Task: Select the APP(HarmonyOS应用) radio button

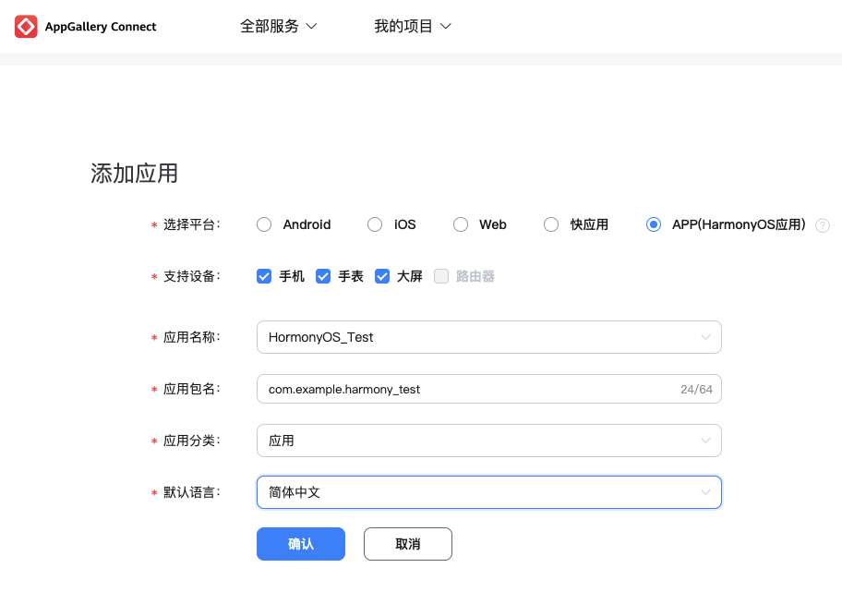Action: click(653, 224)
